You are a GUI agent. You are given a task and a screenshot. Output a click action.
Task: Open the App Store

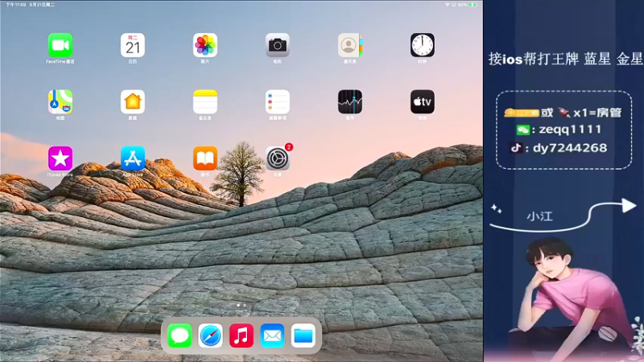(133, 158)
